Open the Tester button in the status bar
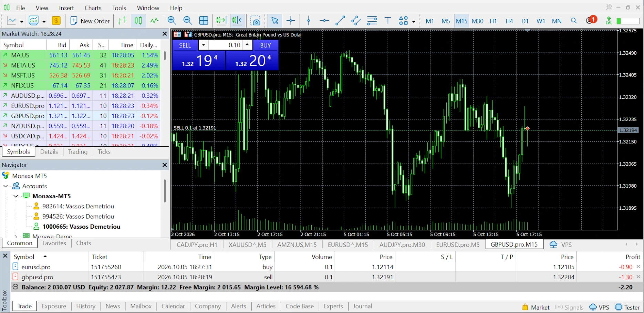 (x=627, y=307)
